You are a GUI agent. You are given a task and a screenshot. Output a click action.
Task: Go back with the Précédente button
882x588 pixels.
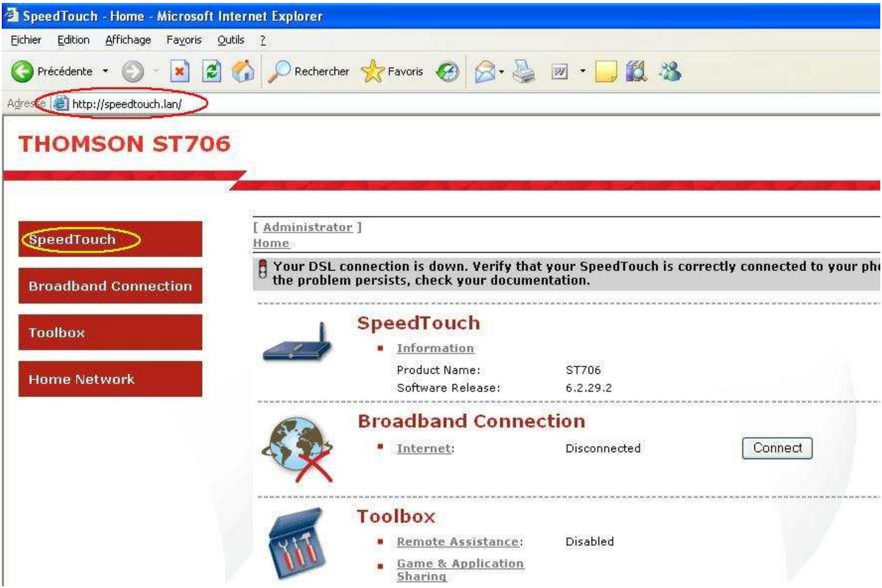pyautogui.click(x=52, y=71)
